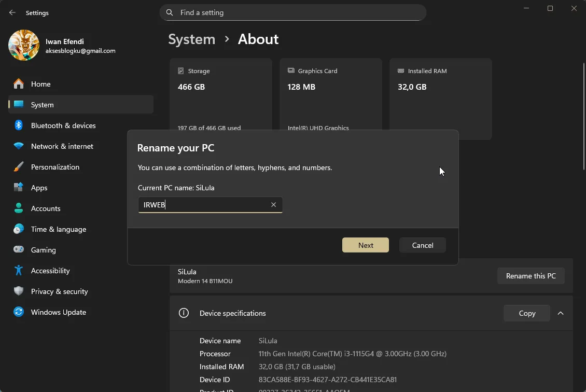The image size is (586, 392).
Task: Check Windows Update
Action: [x=59, y=312]
